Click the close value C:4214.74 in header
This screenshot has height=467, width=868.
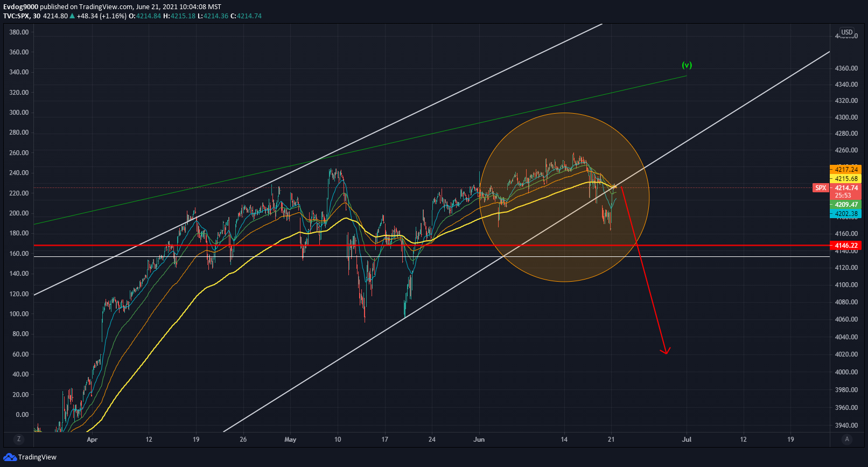click(246, 16)
